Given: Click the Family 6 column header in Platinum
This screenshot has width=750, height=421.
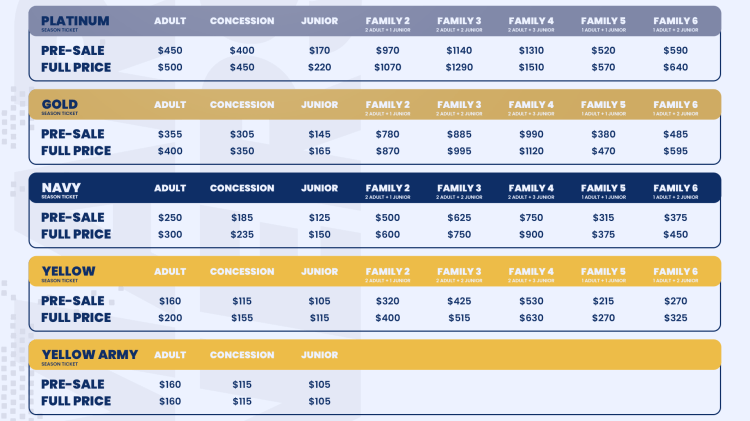Looking at the screenshot, I should (x=676, y=21).
